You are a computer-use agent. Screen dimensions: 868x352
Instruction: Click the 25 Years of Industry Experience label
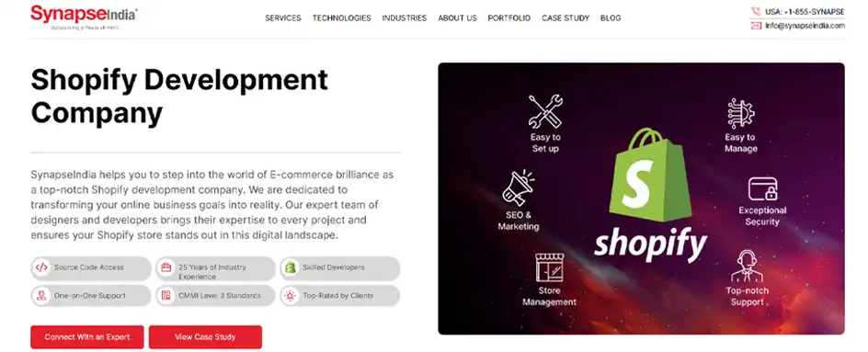212,271
